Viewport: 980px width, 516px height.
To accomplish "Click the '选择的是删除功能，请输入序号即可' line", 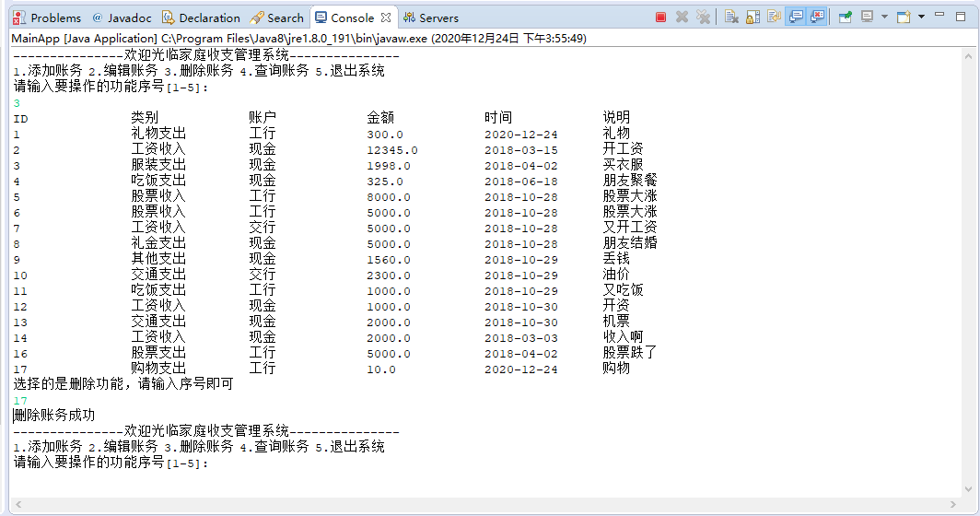I will 123,384.
